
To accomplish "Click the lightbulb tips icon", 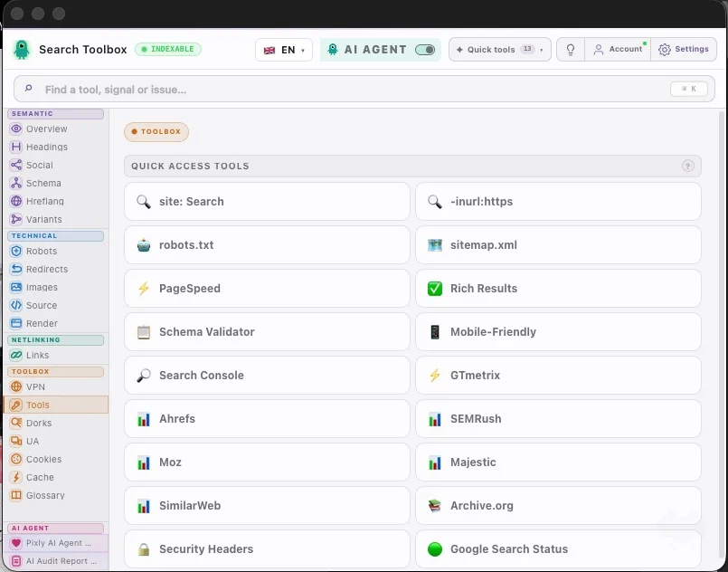I will [x=571, y=49].
